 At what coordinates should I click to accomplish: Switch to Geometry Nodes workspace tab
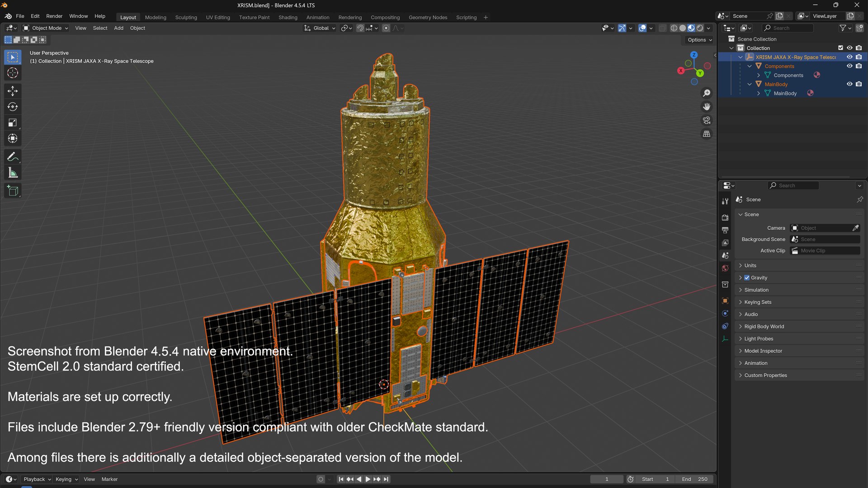[x=428, y=18]
